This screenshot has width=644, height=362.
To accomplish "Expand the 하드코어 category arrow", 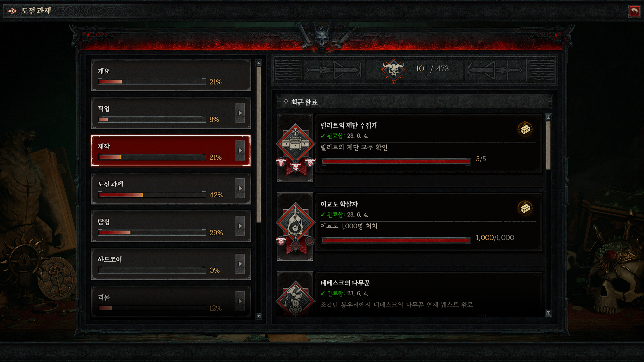I will tap(240, 264).
